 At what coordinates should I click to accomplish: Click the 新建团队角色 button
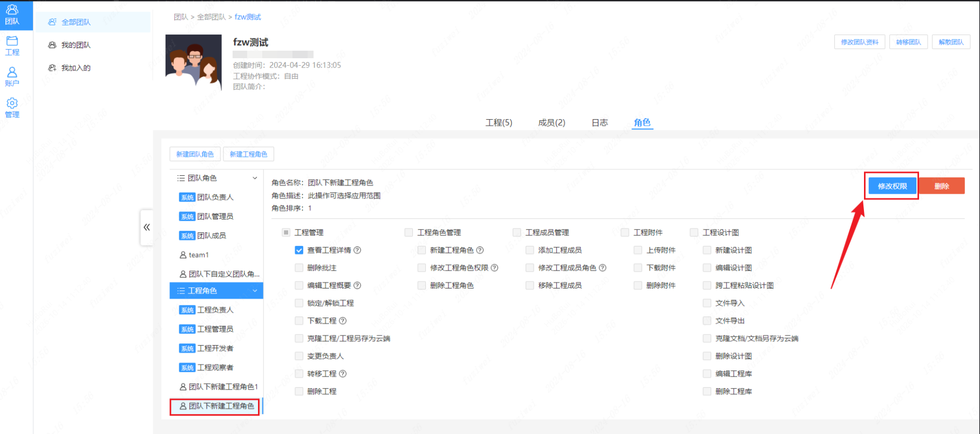195,154
